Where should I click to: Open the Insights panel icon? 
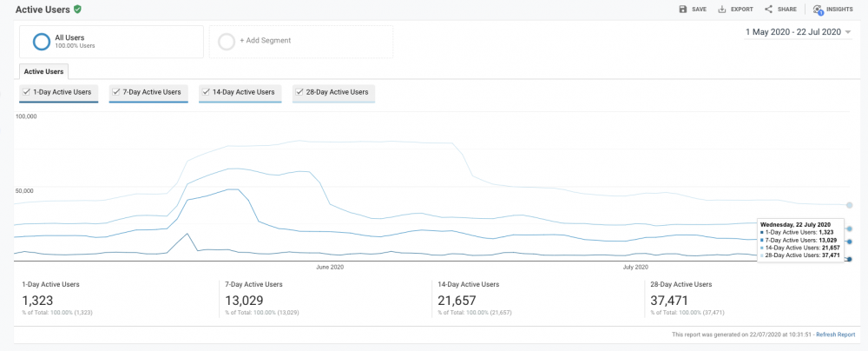(818, 10)
